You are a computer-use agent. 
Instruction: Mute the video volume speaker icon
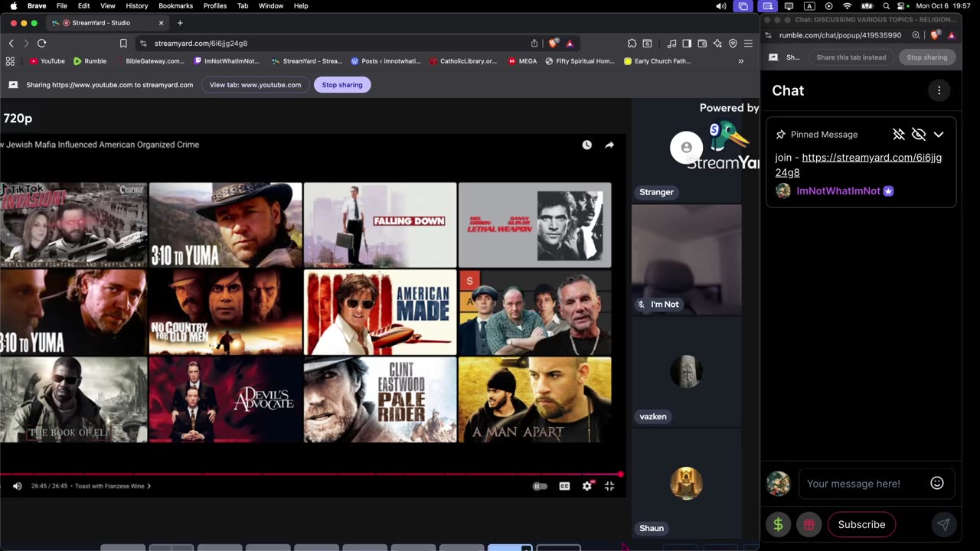click(17, 486)
